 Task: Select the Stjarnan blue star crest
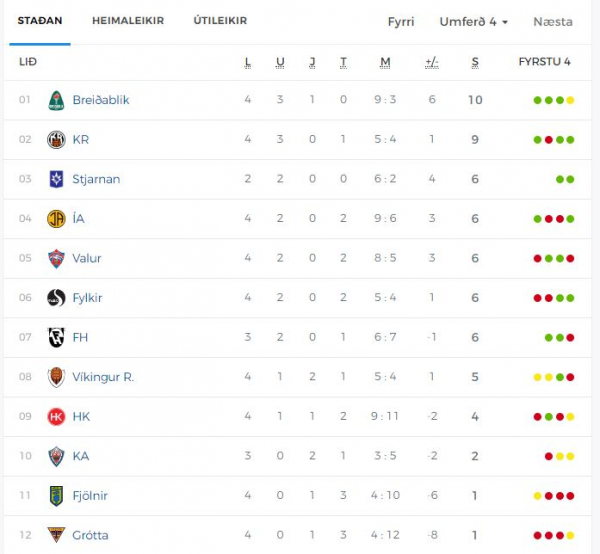(x=56, y=179)
